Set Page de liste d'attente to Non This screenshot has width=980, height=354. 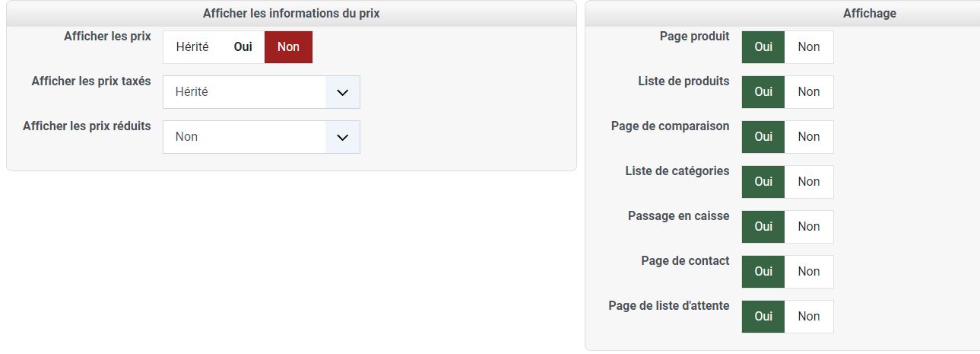pyautogui.click(x=808, y=317)
